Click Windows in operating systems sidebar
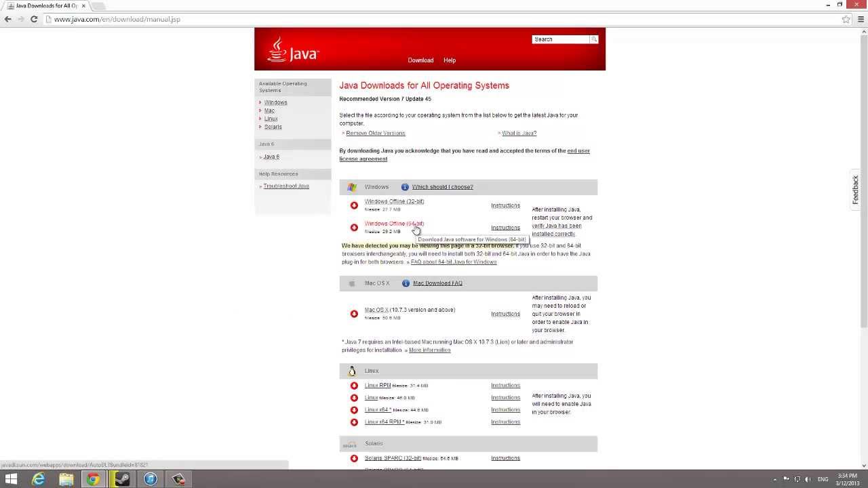 coord(276,102)
